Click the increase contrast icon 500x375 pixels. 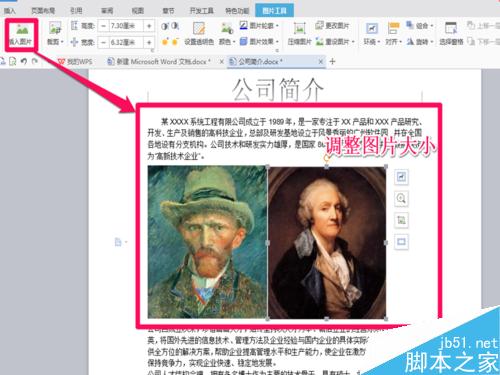click(165, 26)
